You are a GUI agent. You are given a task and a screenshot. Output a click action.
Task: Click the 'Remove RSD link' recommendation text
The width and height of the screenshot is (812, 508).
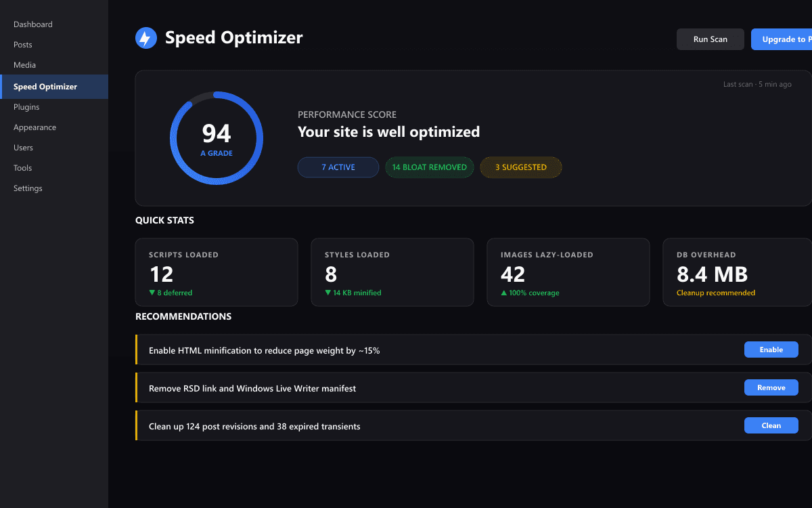coord(252,389)
